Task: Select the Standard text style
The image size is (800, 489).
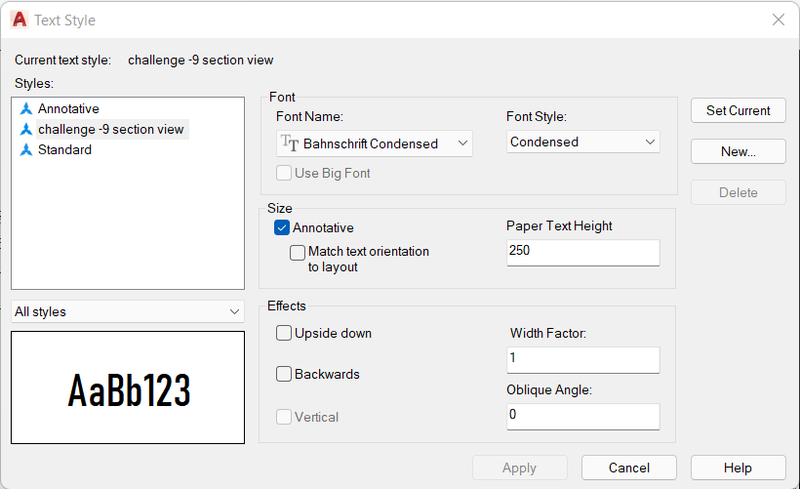Action: [65, 150]
